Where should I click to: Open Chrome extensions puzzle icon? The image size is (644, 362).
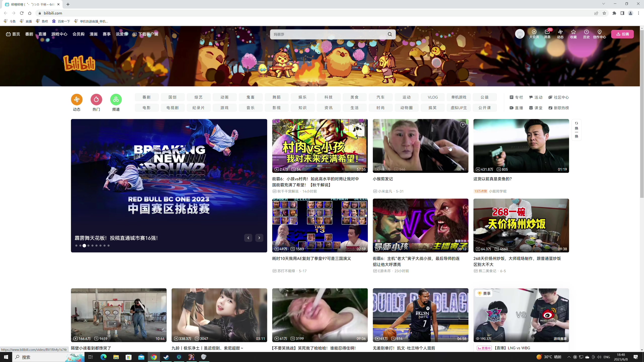pos(614,13)
